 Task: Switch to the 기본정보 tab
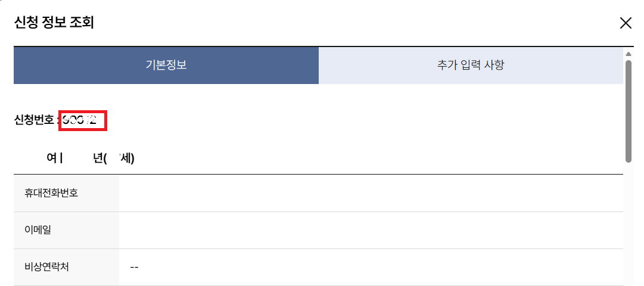166,66
